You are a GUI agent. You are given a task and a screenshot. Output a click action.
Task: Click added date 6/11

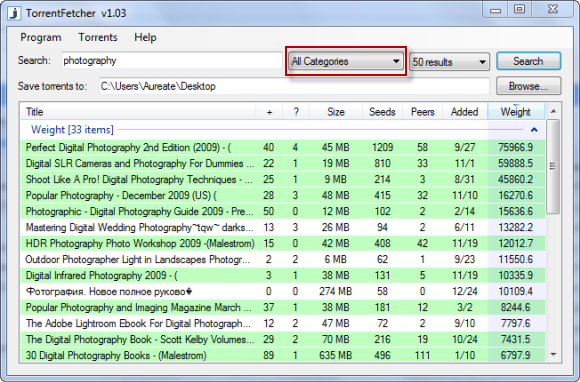[465, 227]
